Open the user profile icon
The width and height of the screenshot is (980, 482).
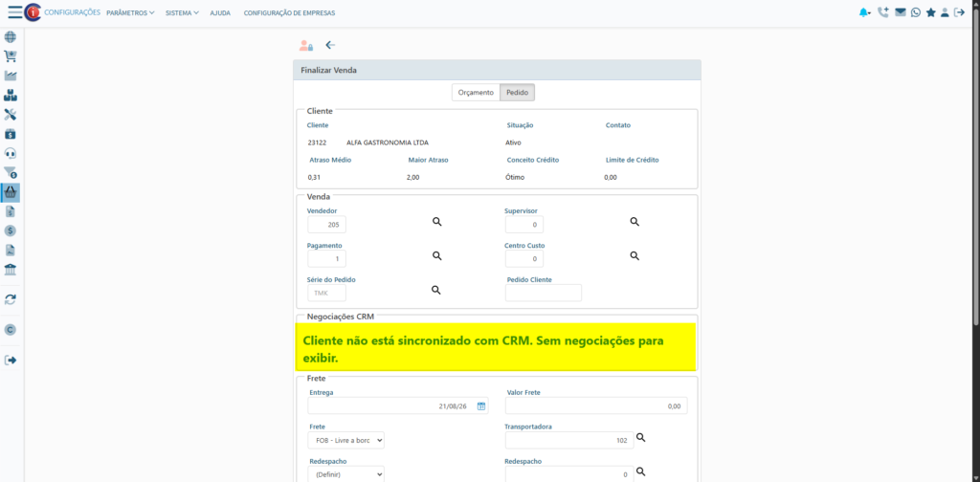(x=945, y=12)
